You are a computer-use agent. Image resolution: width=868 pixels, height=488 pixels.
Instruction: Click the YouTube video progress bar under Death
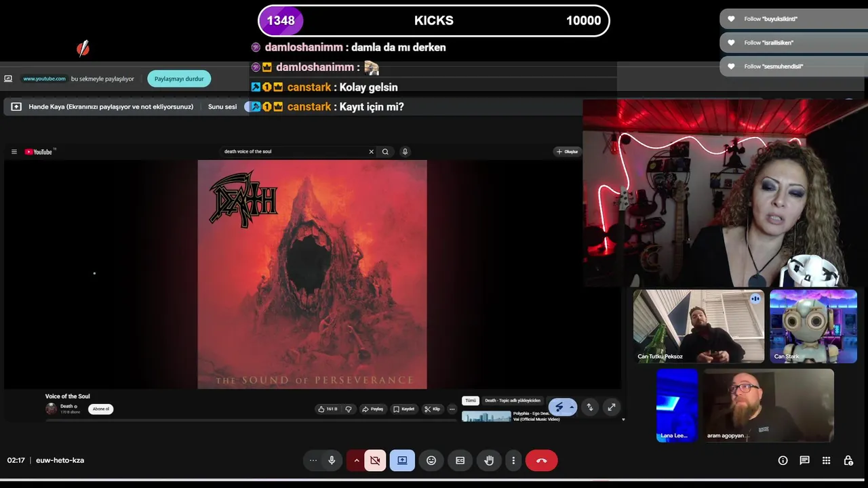(x=252, y=420)
